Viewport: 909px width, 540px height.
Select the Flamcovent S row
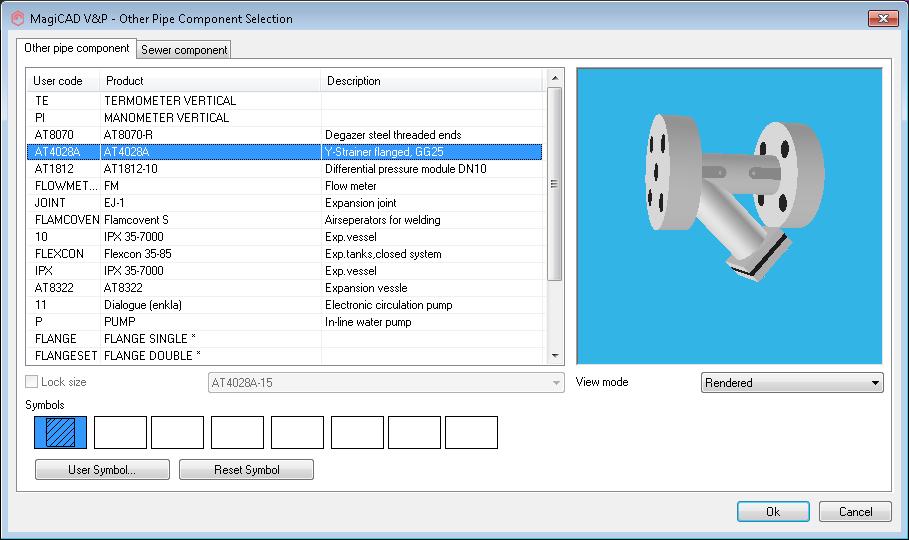[x=285, y=220]
